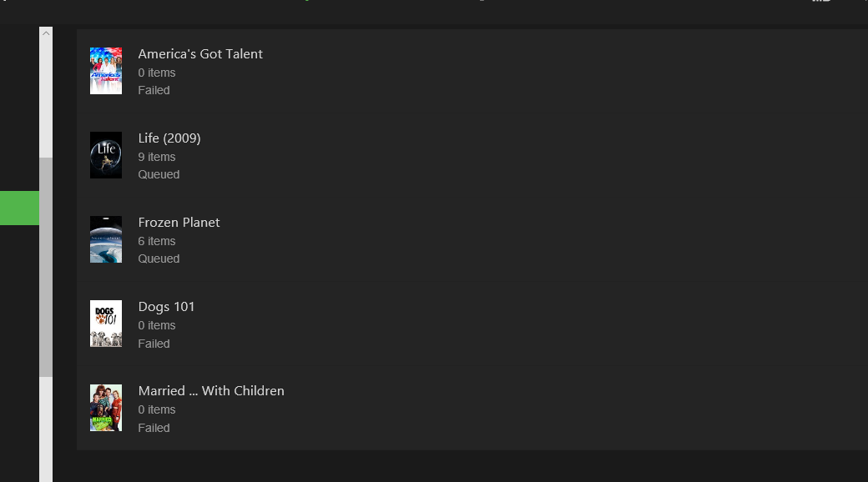
Task: Click the Frozen Planet poster thumbnail
Action: point(106,239)
